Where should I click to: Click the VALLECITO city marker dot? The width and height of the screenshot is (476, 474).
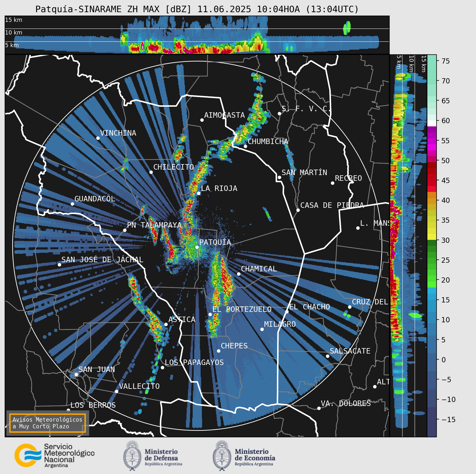pos(116,391)
